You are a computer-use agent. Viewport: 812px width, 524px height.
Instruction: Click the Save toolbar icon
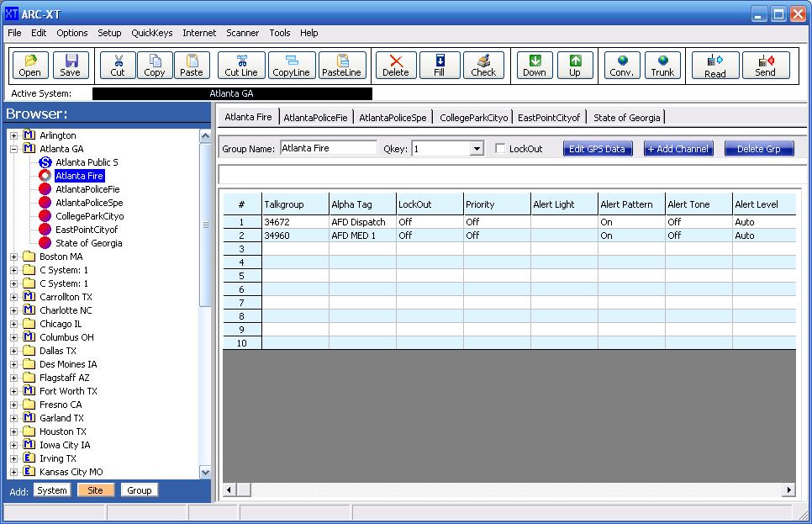(x=71, y=66)
